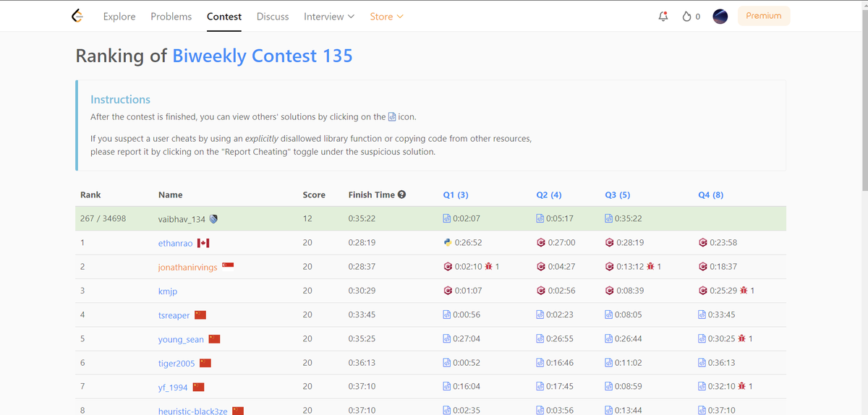Viewport: 868px width, 415px height.
Task: Click the Canada flag next to ethanrao
Action: coord(203,243)
